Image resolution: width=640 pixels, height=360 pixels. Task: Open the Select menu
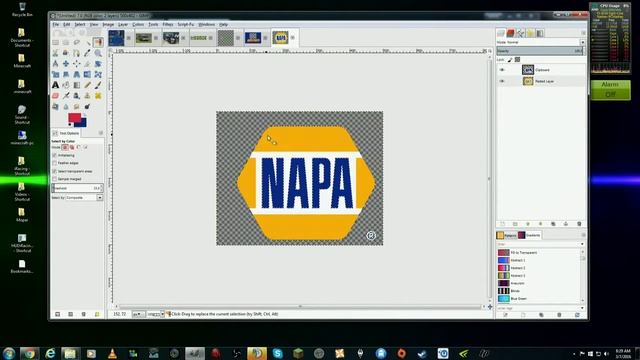80,24
